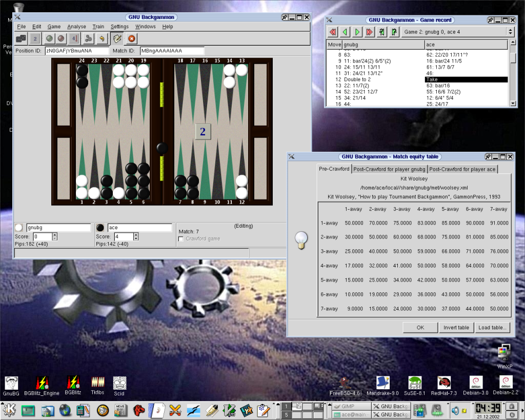Click the green ball take icon

click(x=49, y=39)
